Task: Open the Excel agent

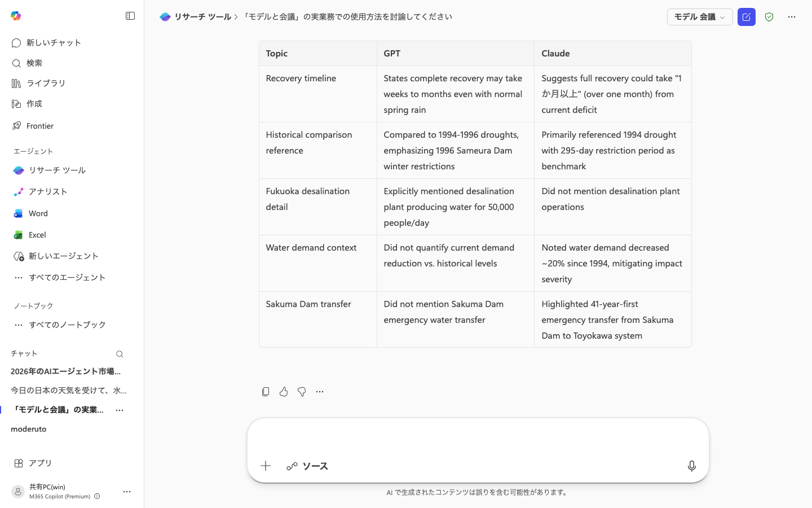Action: coord(37,235)
